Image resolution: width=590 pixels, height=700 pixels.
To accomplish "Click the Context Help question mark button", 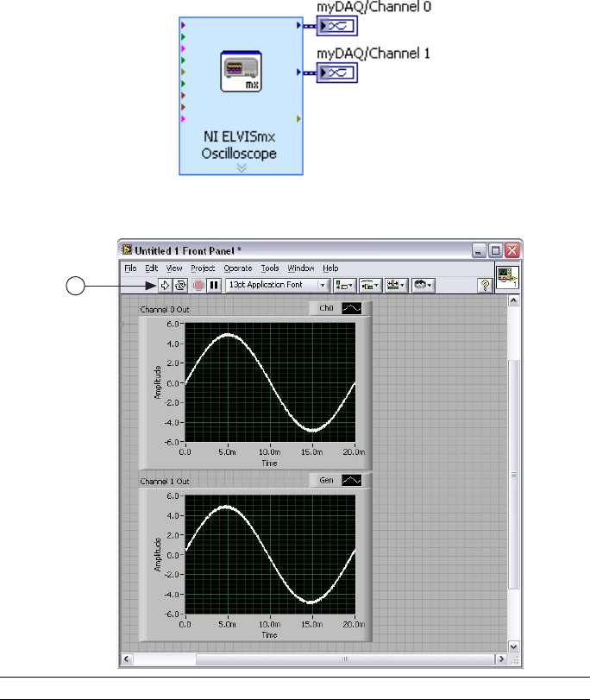I will coord(485,286).
